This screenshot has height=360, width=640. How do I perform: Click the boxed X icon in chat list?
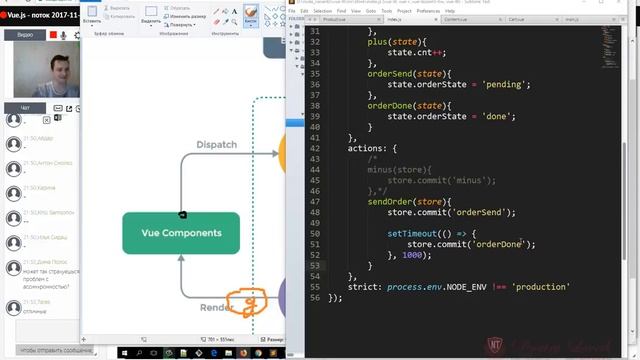pos(47,120)
